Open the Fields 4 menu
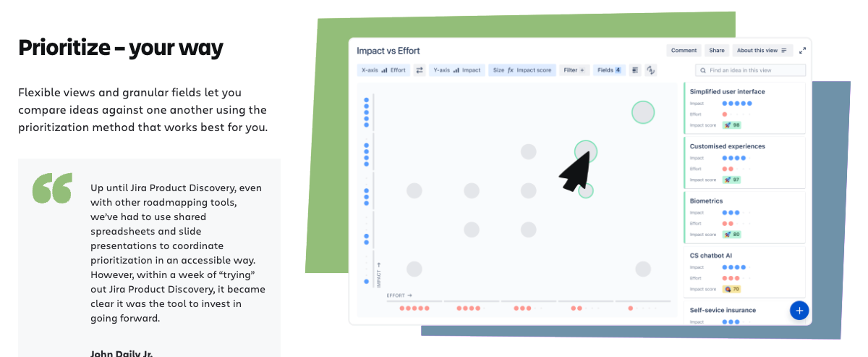This screenshot has width=868, height=357. tap(608, 70)
